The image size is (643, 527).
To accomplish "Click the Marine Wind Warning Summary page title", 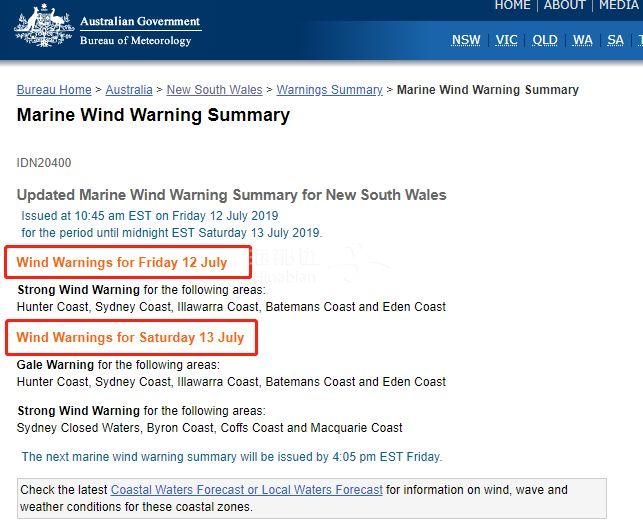I will coord(153,115).
